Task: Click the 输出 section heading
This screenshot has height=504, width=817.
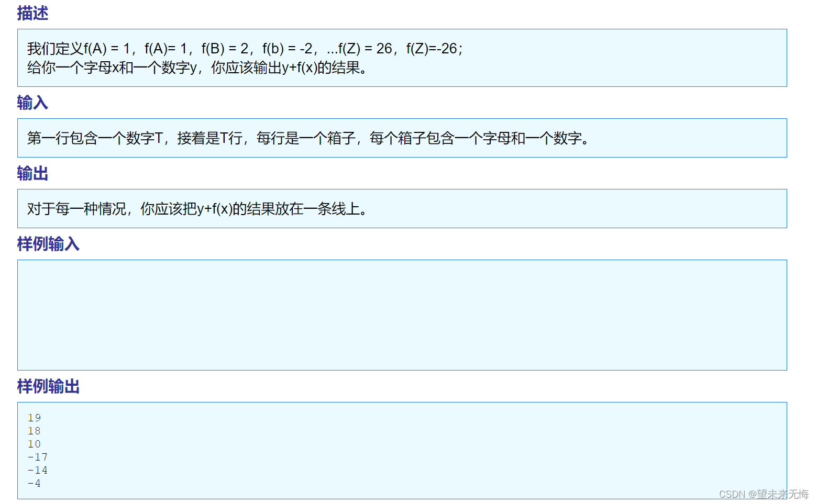Action: click(32, 173)
